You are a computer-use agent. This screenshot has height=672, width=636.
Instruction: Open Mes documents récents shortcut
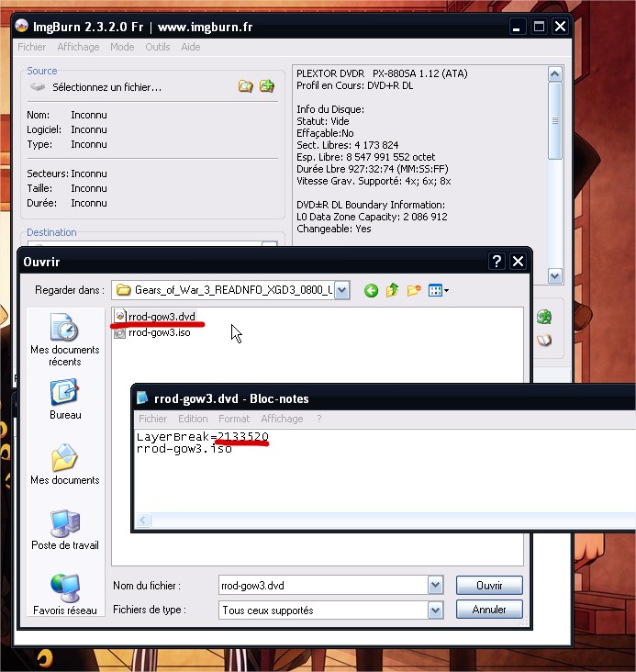pos(65,340)
